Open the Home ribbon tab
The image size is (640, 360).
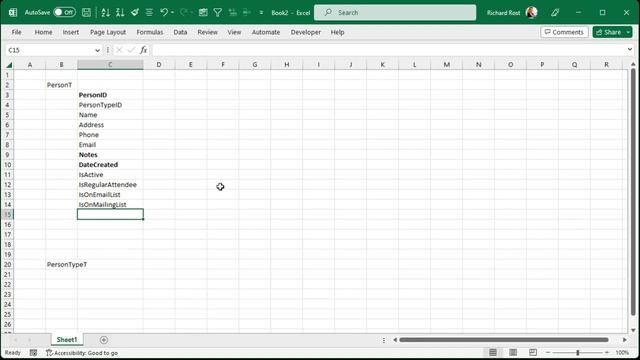[x=43, y=32]
